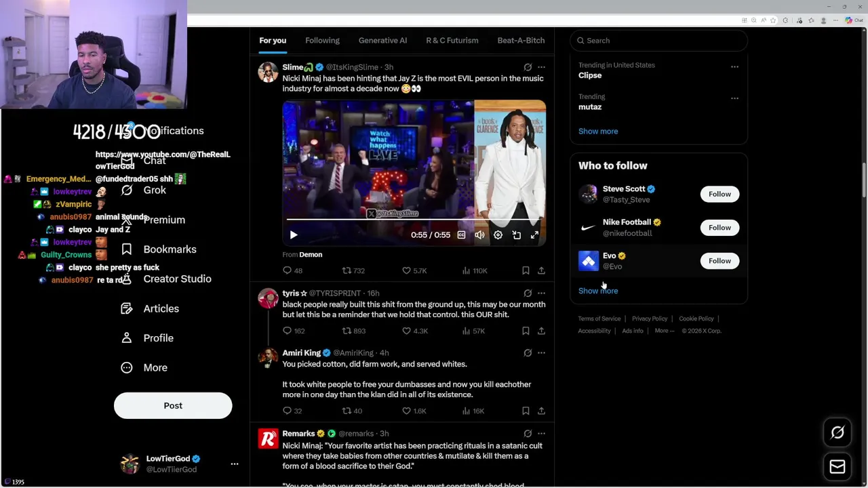Viewport: 868px width, 488px height.
Task: Open more options on tyris post
Action: point(541,293)
